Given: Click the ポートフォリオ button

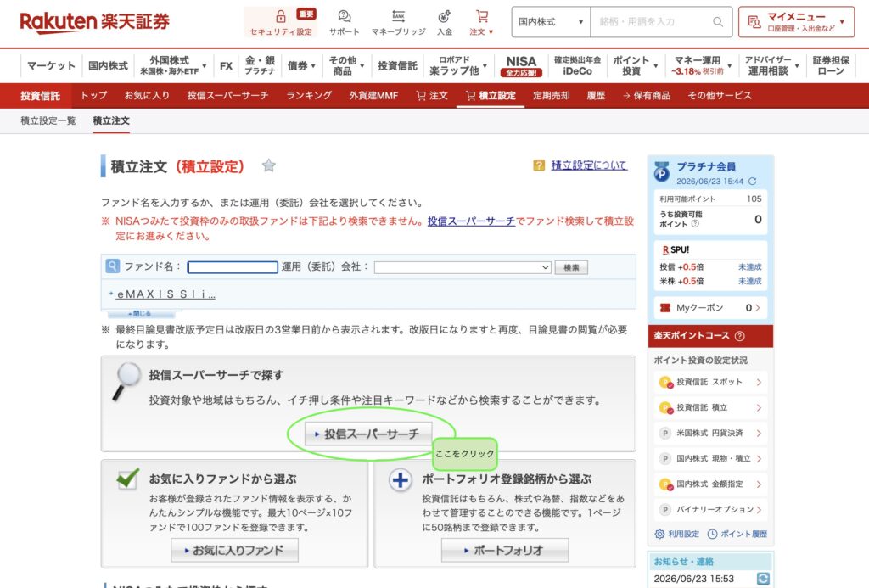Looking at the screenshot, I should (505, 551).
